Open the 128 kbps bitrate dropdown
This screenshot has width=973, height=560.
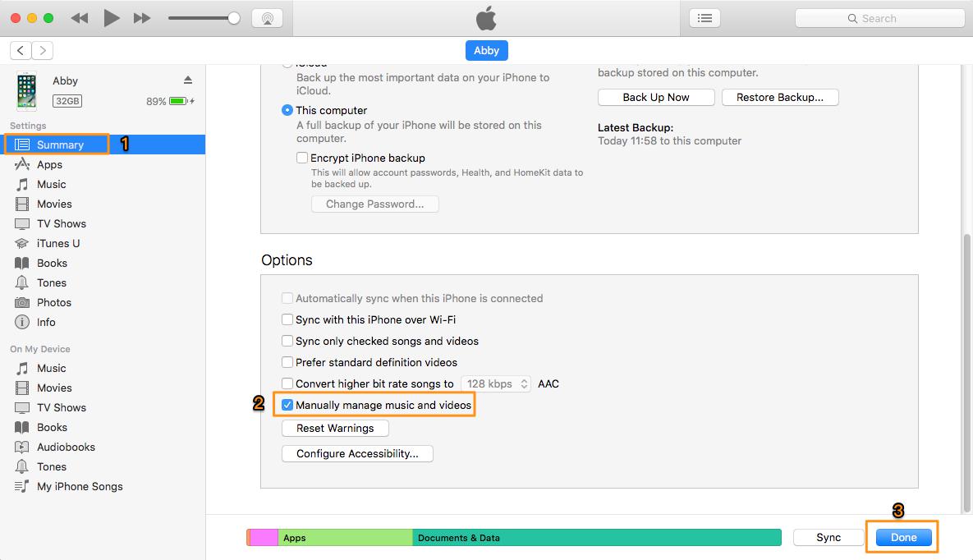pyautogui.click(x=496, y=383)
